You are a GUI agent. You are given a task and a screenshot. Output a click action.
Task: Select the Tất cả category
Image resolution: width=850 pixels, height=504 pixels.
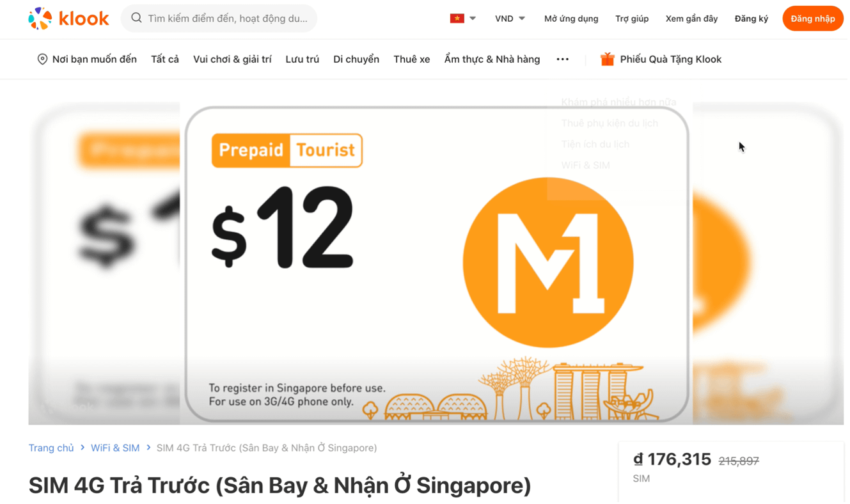coord(165,59)
